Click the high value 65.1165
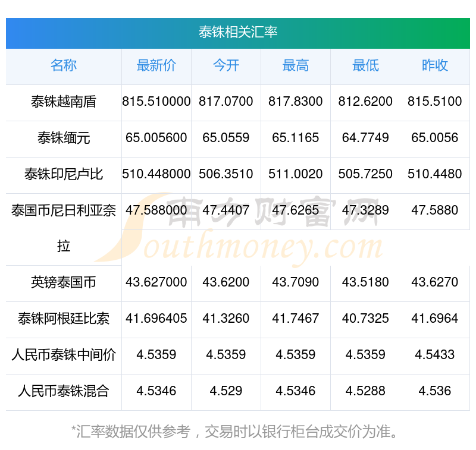 click(295, 138)
